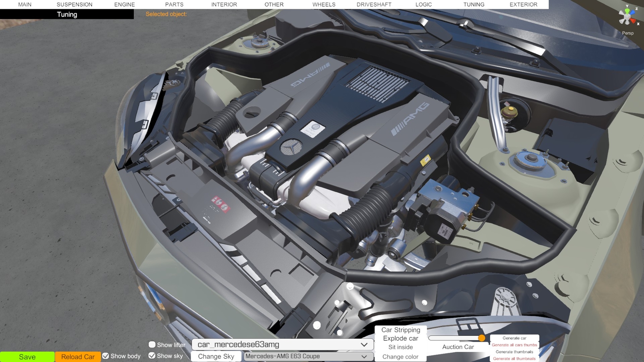Screen dimensions: 644x362
Task: Open the car_mercedese63amg dropdown
Action: [x=282, y=344]
